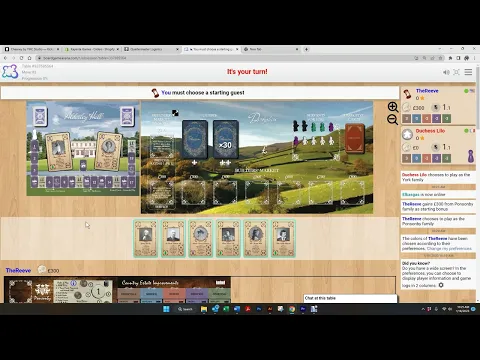Image resolution: width=480 pixels, height=360 pixels.
Task: Click Elkanges name in game log
Action: point(410,194)
